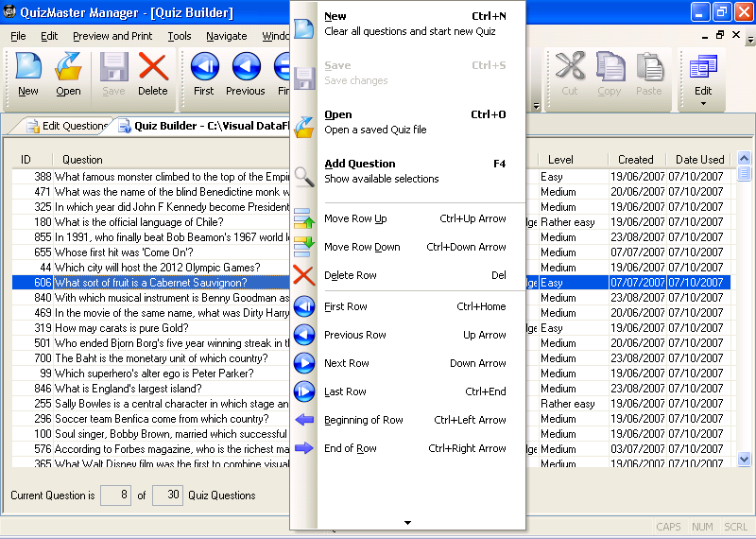Click red X Delete Row icon in menu

coord(304,275)
